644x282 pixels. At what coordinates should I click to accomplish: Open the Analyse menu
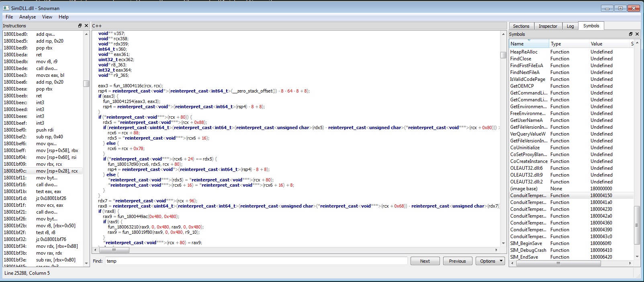27,17
